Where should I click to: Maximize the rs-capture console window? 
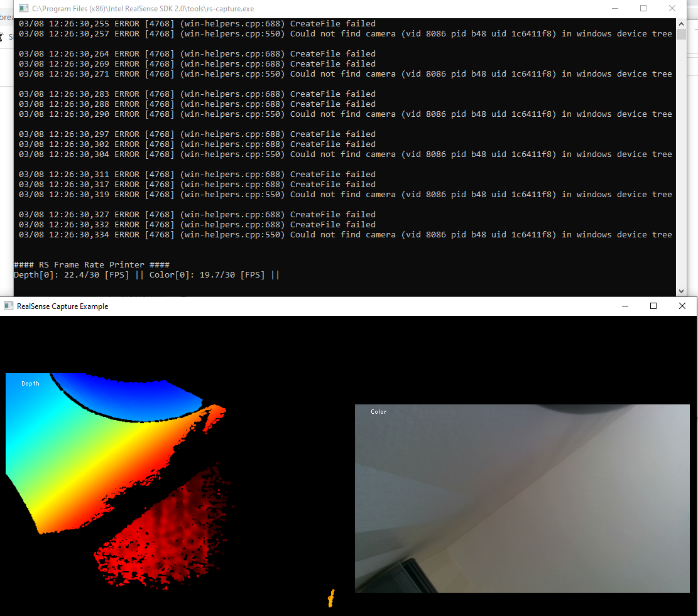[x=643, y=8]
